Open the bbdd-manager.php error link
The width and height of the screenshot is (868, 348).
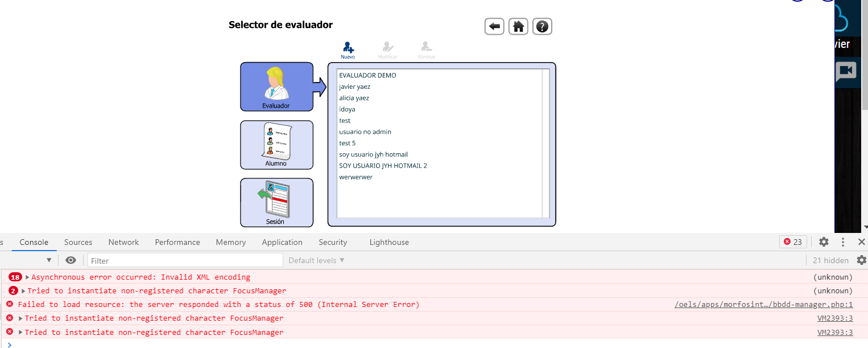click(764, 304)
